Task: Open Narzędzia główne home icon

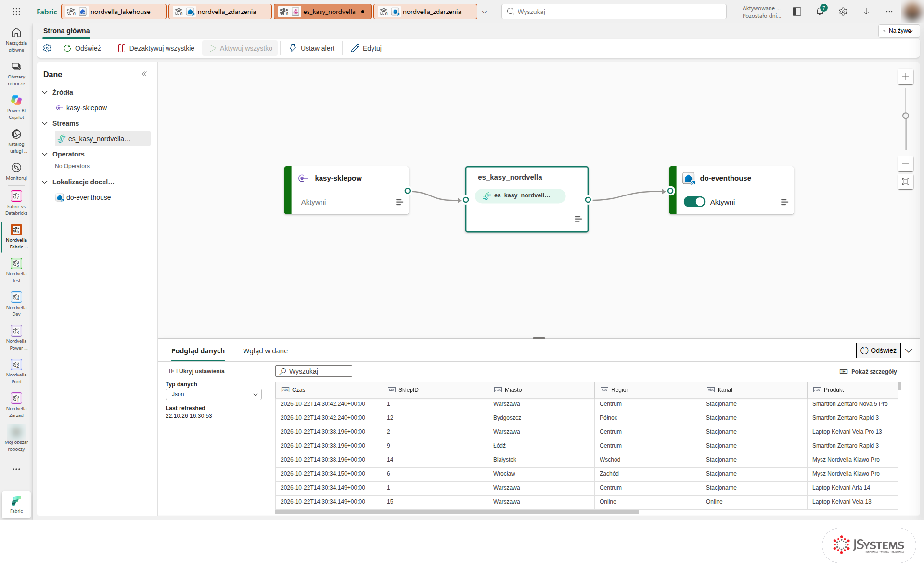Action: point(16,39)
